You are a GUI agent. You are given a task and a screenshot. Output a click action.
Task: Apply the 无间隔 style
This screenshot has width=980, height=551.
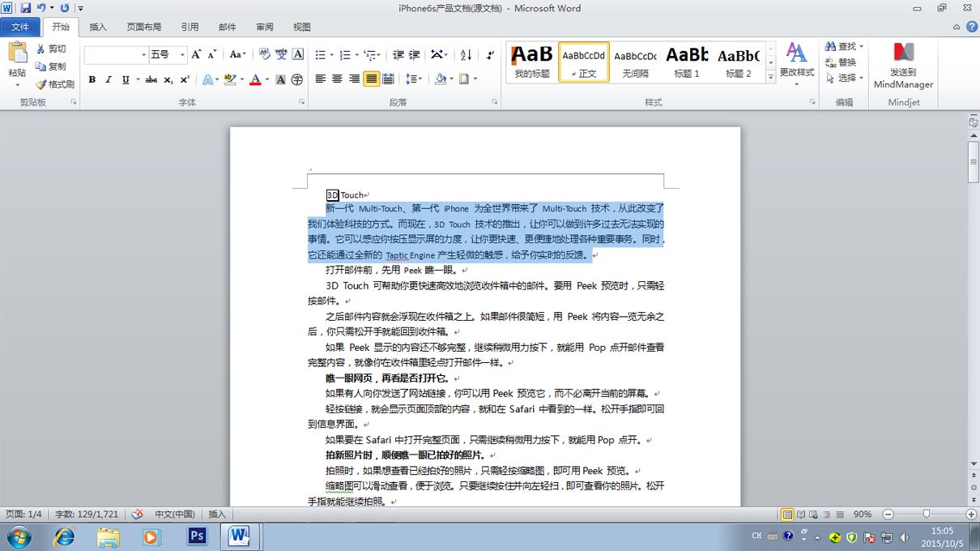[635, 62]
